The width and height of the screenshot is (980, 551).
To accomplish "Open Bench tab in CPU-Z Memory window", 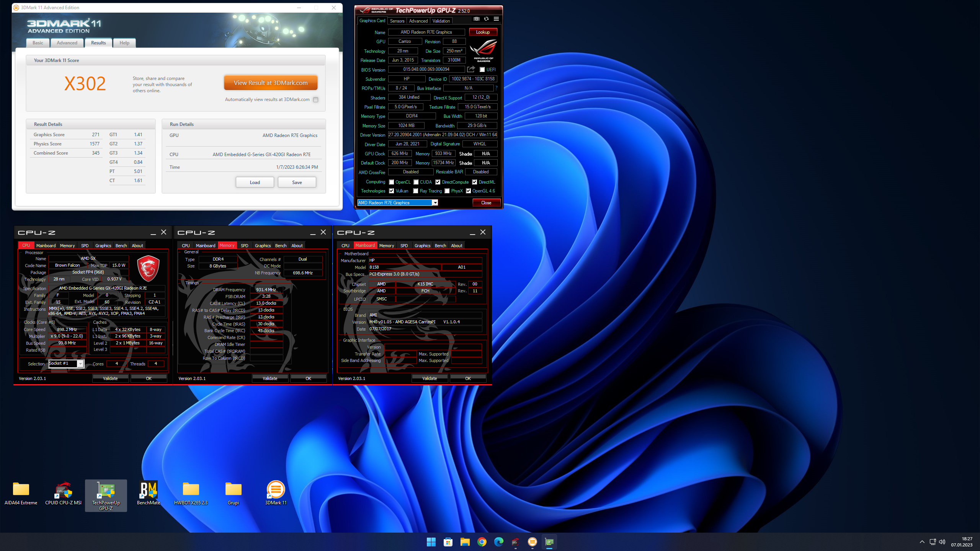I will click(x=281, y=246).
